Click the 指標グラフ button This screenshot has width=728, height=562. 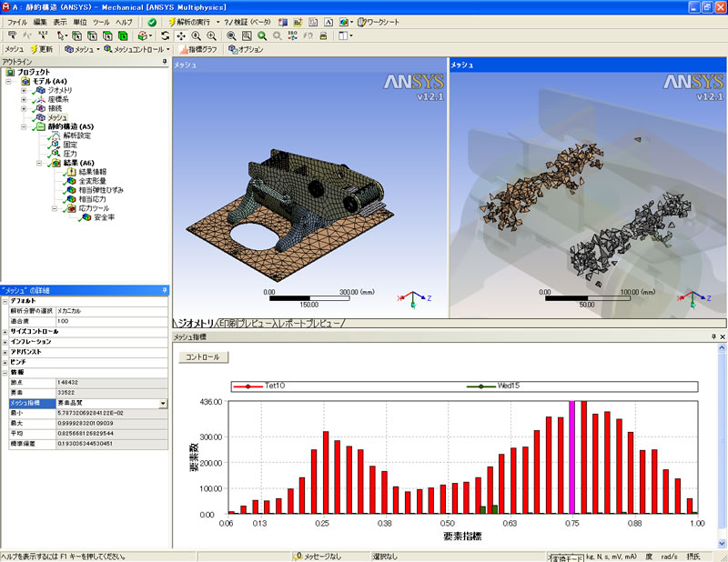[198, 49]
